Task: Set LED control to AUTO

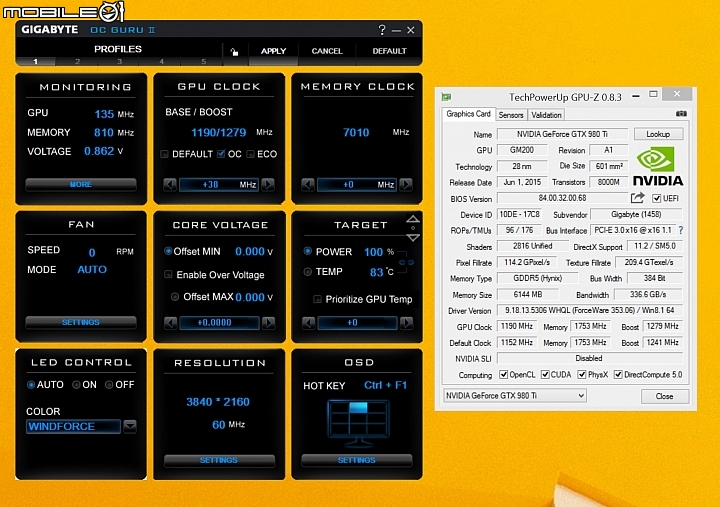Action: pos(31,385)
